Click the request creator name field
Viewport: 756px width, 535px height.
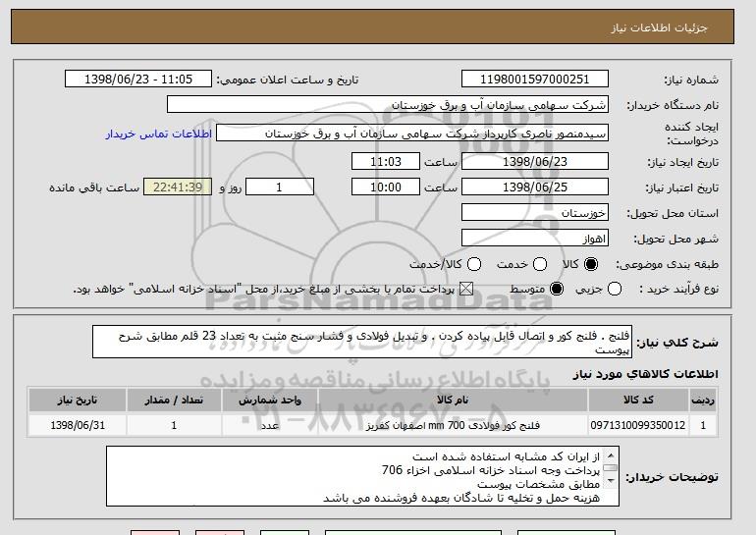click(x=412, y=134)
